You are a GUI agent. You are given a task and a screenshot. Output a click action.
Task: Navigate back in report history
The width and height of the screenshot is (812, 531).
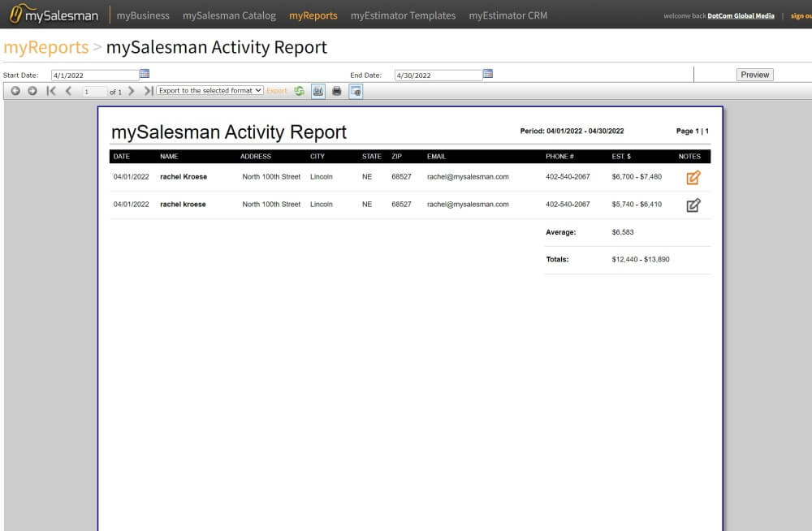15,91
